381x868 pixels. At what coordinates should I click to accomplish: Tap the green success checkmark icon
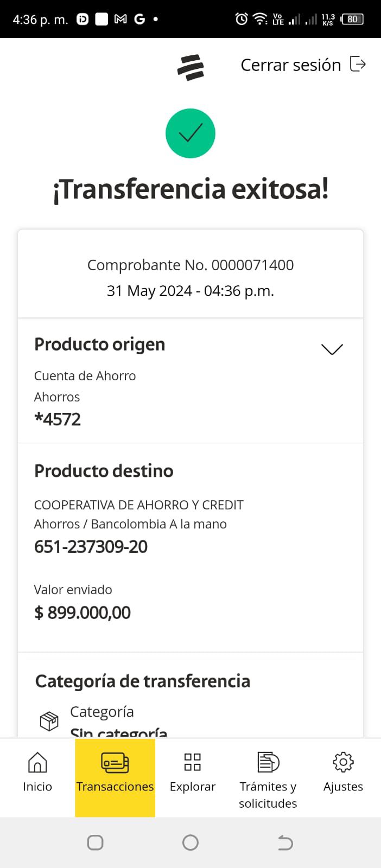point(190,133)
